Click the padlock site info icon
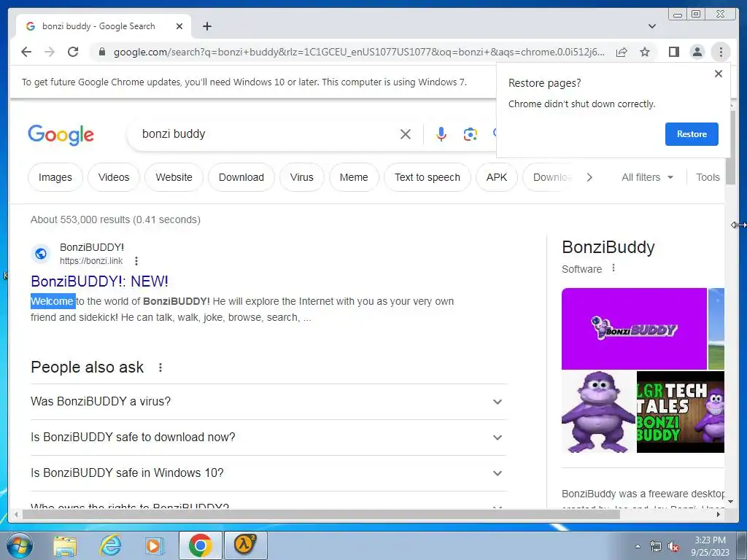The height and width of the screenshot is (560, 747). point(101,52)
